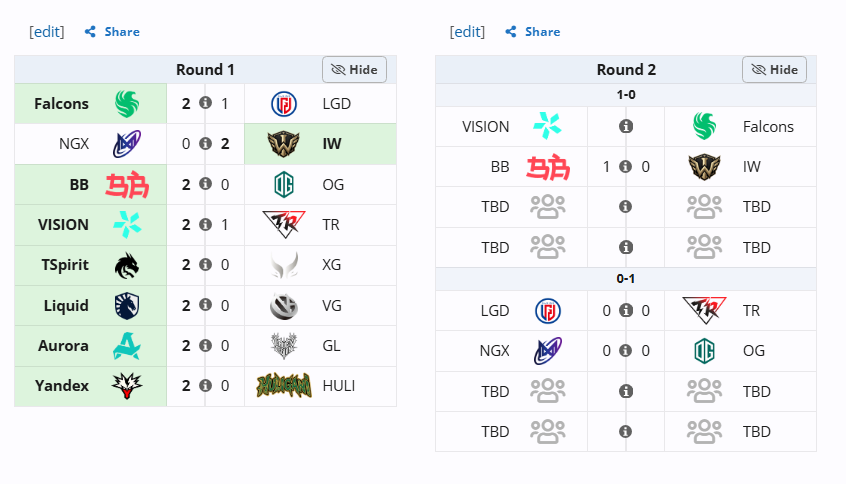This screenshot has width=846, height=484.
Task: Click the Team Spirit dragon logo
Action: pos(127,265)
